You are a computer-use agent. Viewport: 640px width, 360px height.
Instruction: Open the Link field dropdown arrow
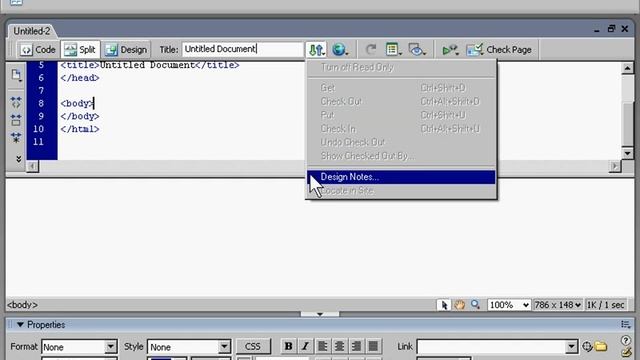(571, 347)
